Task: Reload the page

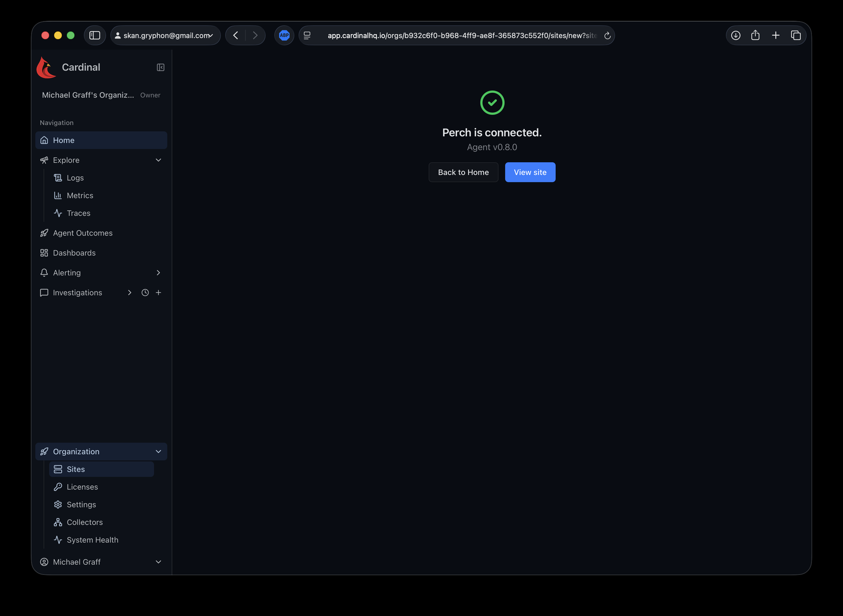Action: (607, 36)
